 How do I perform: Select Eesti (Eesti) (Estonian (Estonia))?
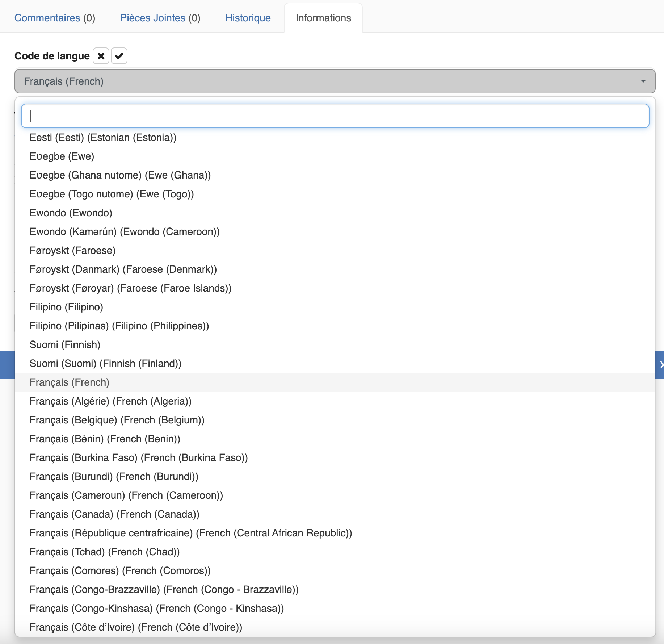click(335, 138)
